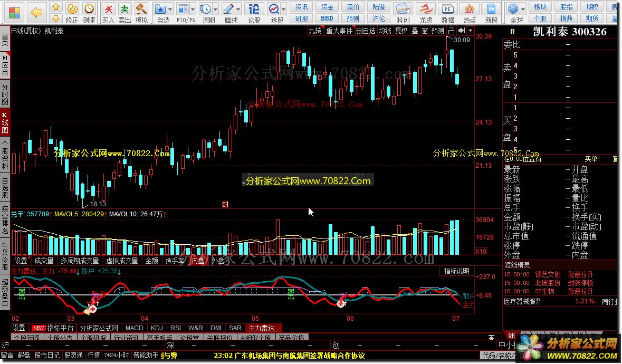This screenshot has height=364, width=622.
Task: Click the yellow up arrow icon
Action: [x=56, y=7]
